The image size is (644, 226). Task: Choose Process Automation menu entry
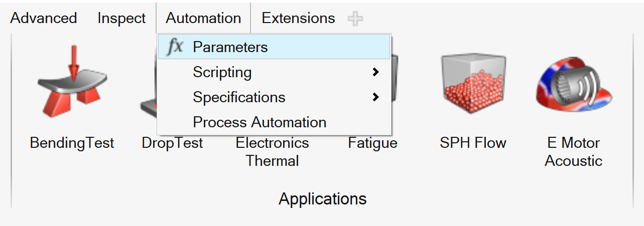[260, 122]
